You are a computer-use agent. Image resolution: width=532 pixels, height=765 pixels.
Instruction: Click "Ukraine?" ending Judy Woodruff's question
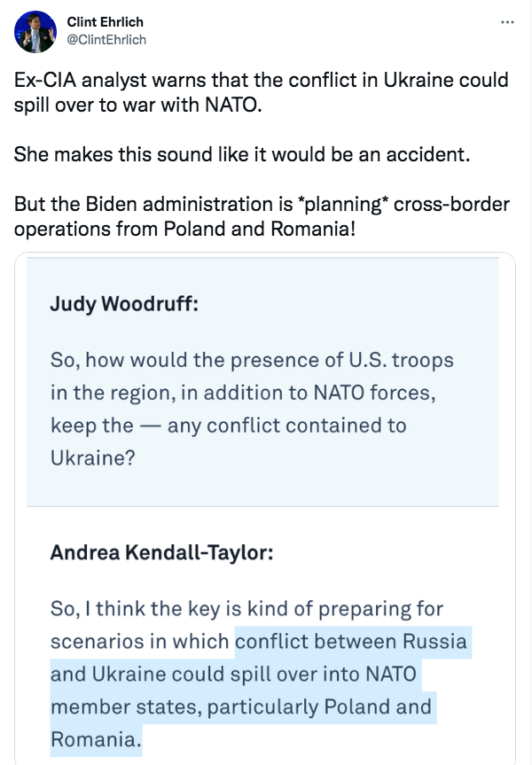coord(93,457)
